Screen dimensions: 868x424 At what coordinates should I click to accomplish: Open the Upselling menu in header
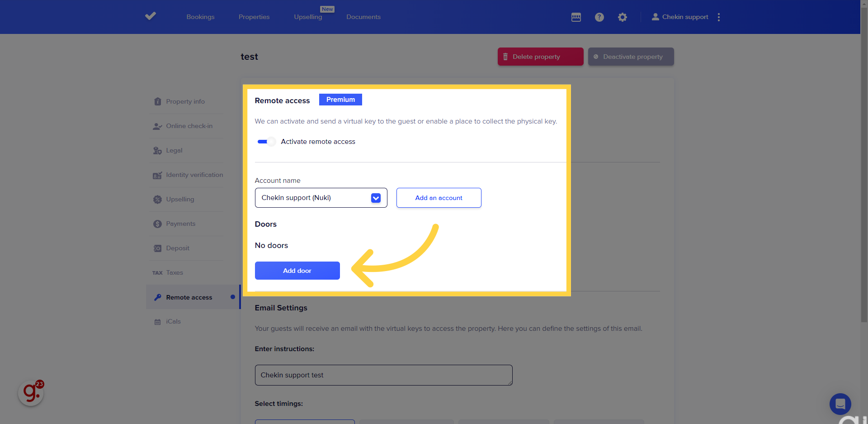pos(308,17)
